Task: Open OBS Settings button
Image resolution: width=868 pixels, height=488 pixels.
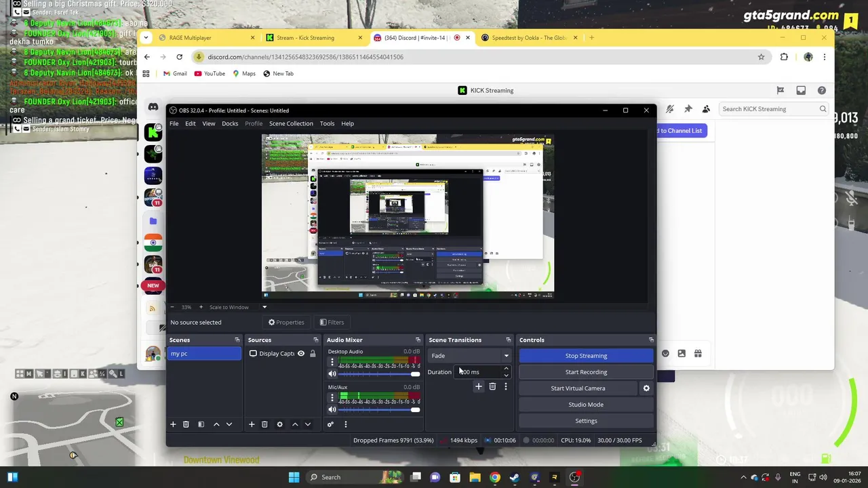Action: click(x=586, y=421)
